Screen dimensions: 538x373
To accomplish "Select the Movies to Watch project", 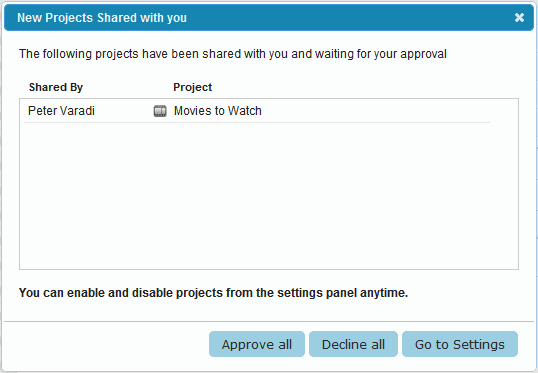I will pos(218,111).
